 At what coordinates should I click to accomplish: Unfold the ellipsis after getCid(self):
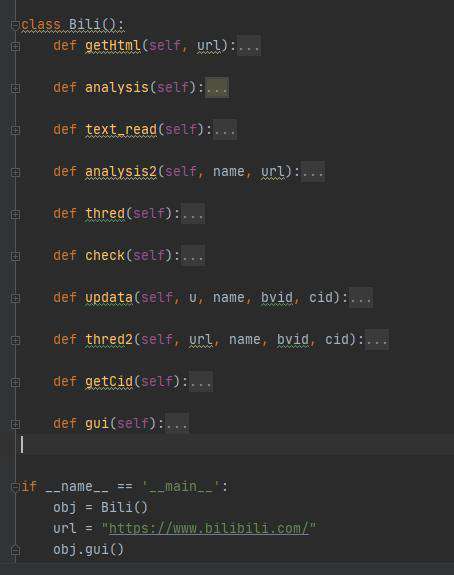pyautogui.click(x=201, y=381)
